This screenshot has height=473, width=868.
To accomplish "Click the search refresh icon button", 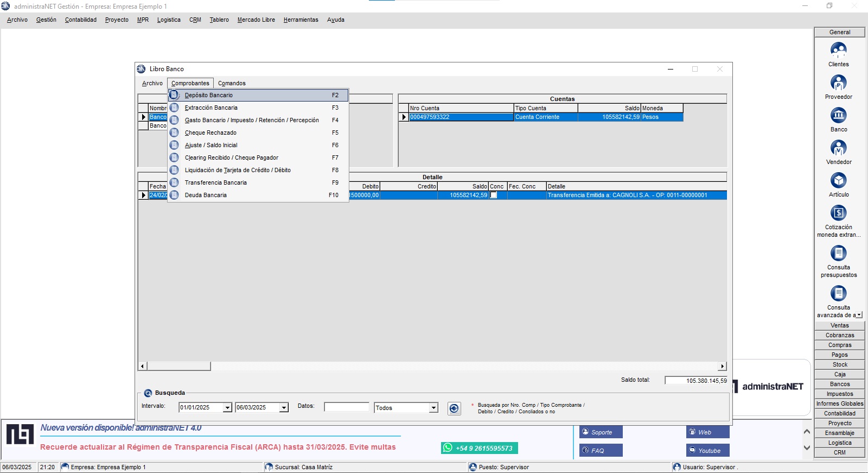I will (x=454, y=408).
